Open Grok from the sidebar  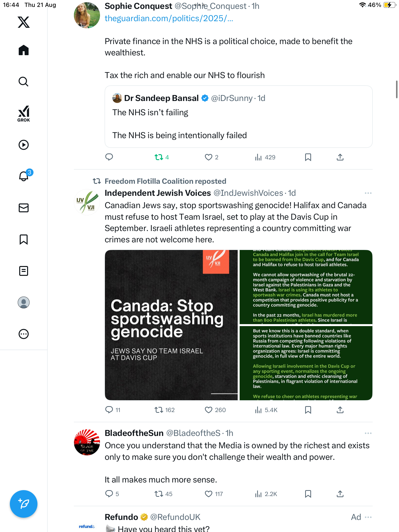24,114
